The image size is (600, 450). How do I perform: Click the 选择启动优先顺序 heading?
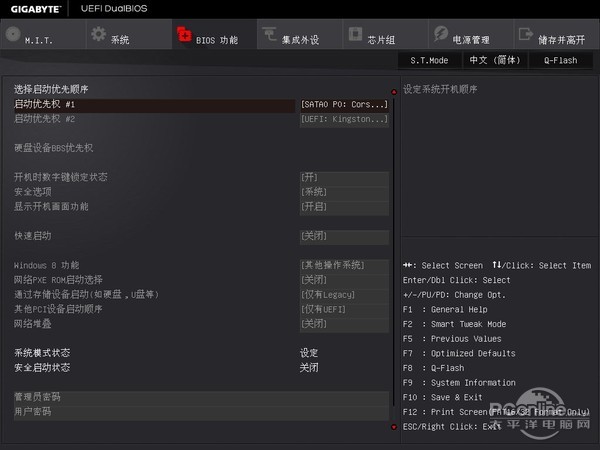51,90
